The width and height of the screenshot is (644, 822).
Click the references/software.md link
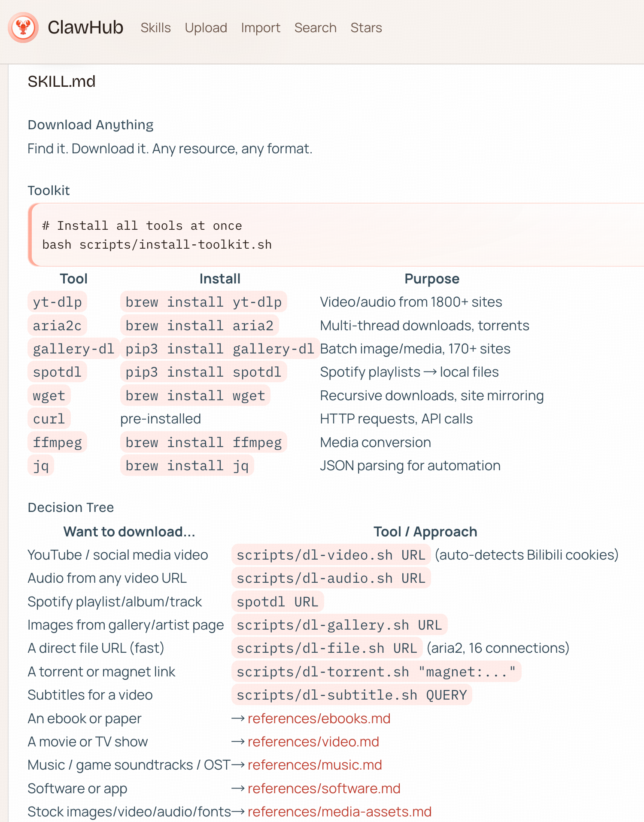point(324,789)
